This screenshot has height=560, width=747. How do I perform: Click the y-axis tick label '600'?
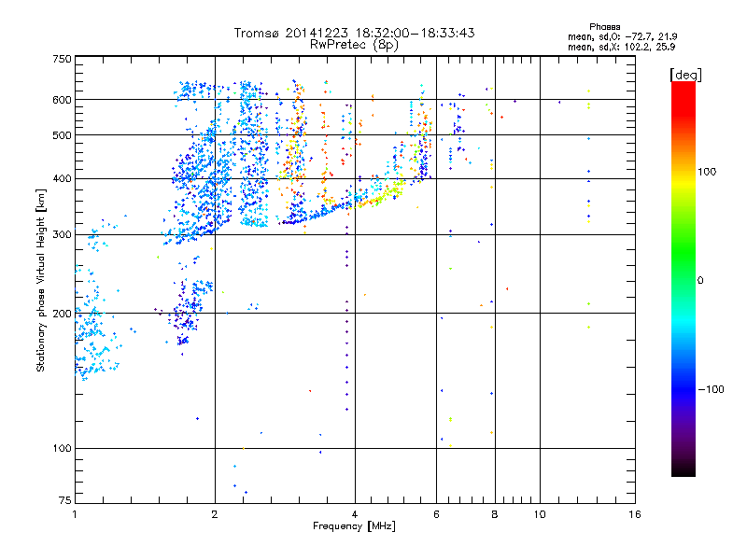pyautogui.click(x=62, y=100)
